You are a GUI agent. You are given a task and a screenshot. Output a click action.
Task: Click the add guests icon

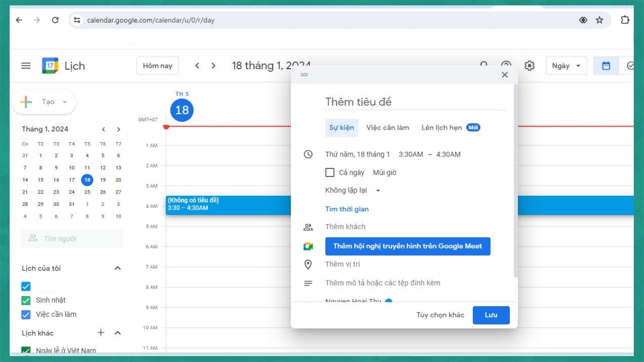308,226
